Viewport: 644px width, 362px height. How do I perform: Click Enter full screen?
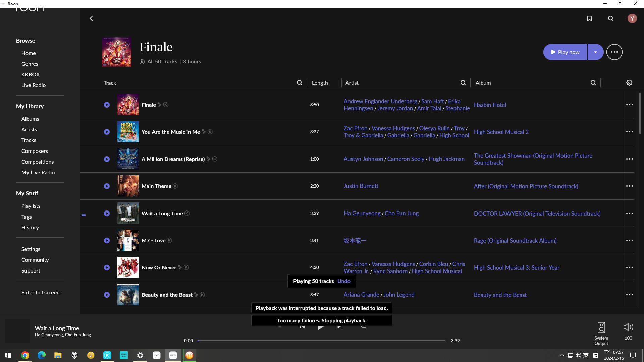(x=41, y=292)
